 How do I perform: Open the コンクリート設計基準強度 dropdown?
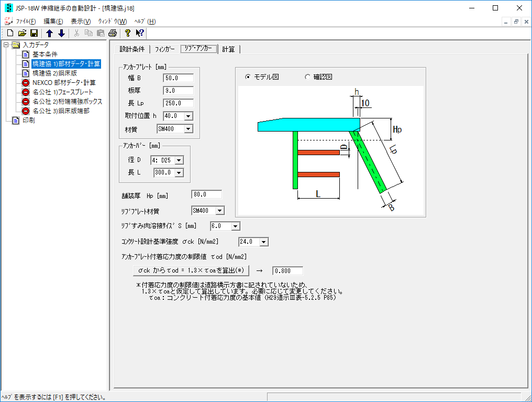[x=263, y=242]
